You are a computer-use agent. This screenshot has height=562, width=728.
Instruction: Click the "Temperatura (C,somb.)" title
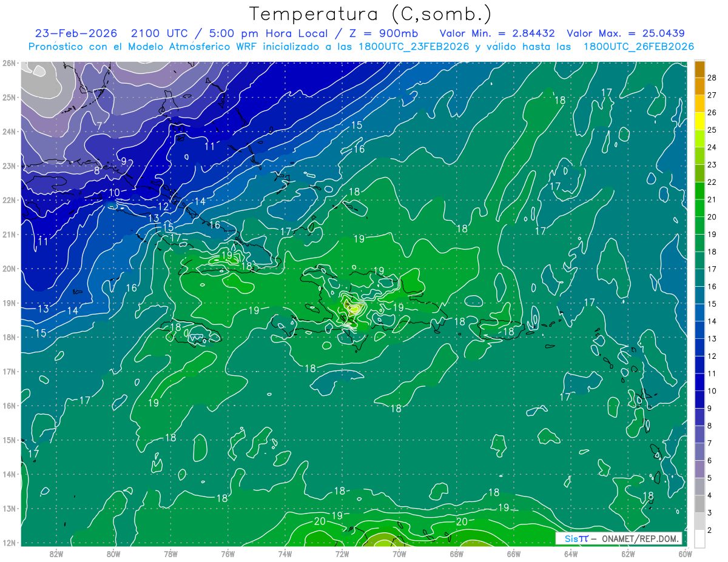coord(371,14)
